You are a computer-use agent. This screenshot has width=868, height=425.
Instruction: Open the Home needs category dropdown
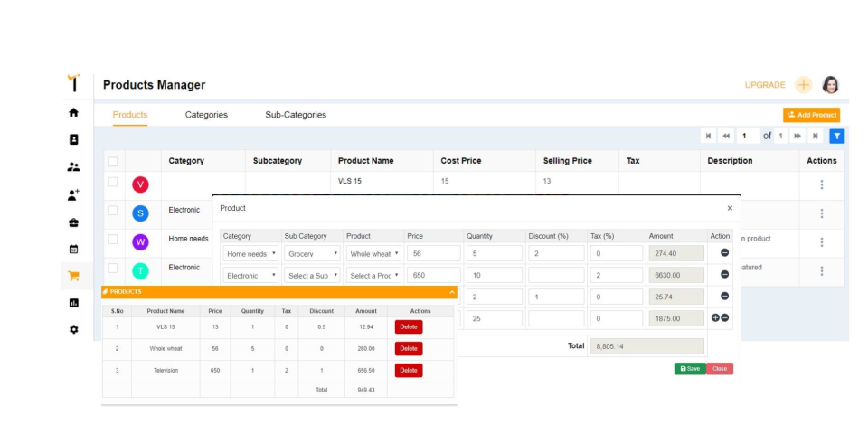250,253
